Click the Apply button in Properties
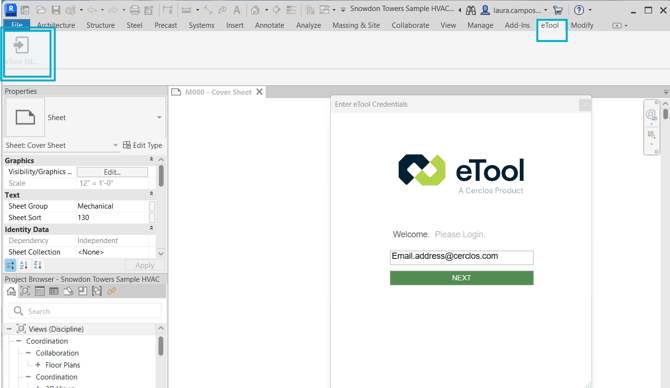 [x=144, y=265]
